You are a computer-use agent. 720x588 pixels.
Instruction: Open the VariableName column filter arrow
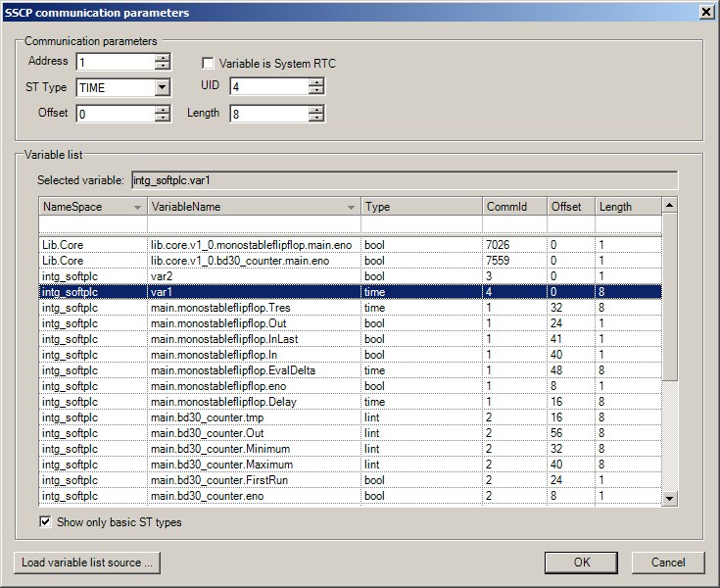[351, 207]
